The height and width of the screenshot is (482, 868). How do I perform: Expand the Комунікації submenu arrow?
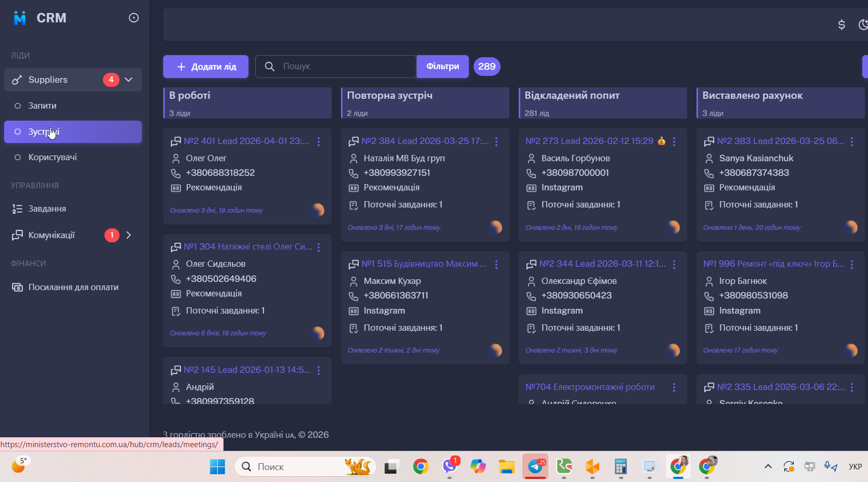tap(129, 235)
